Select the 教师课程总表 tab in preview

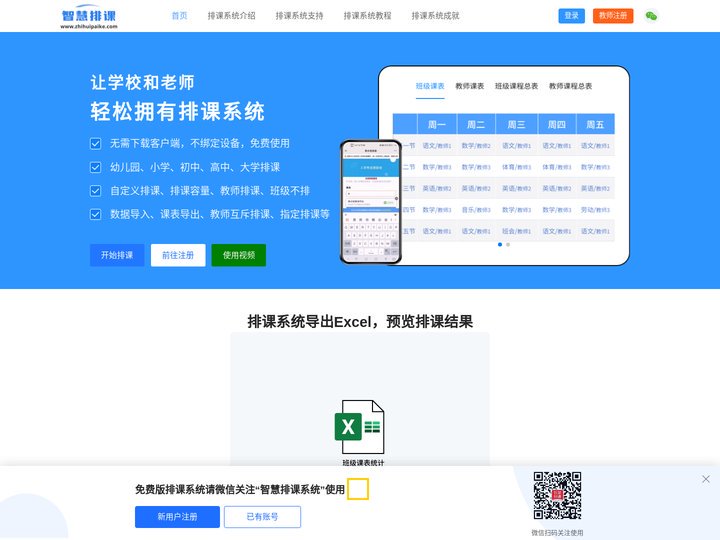[571, 86]
